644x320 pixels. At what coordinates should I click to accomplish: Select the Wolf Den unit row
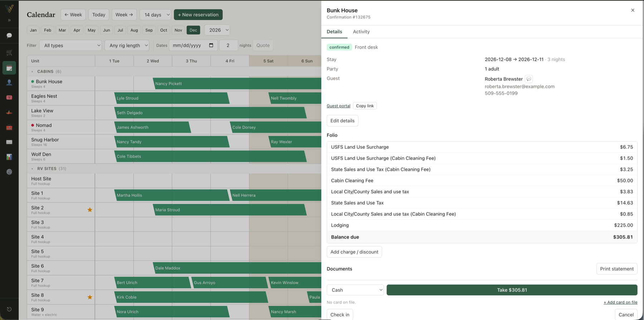click(61, 156)
